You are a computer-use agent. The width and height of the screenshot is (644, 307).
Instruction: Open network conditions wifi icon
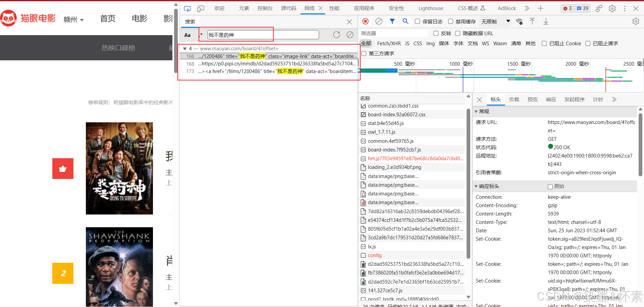point(519,22)
